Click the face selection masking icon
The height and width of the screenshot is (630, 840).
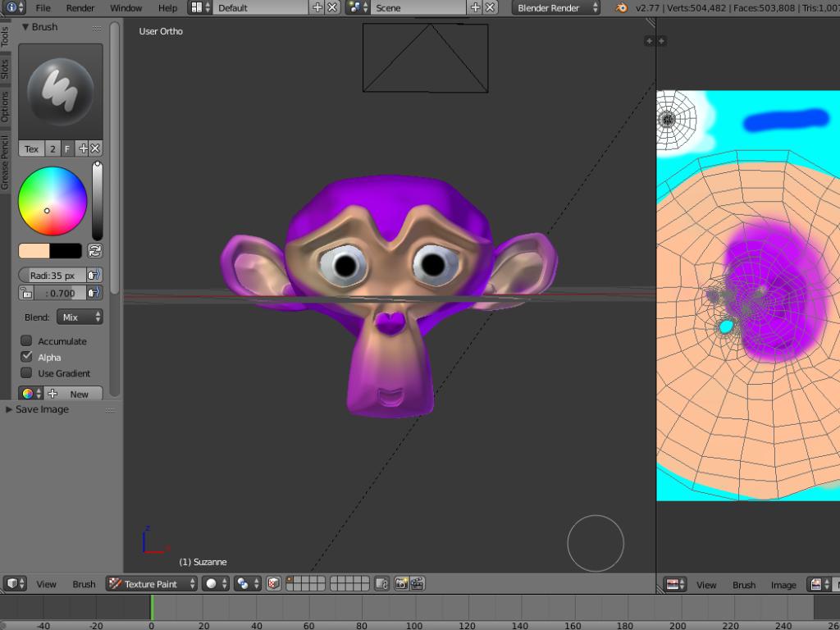click(x=274, y=584)
